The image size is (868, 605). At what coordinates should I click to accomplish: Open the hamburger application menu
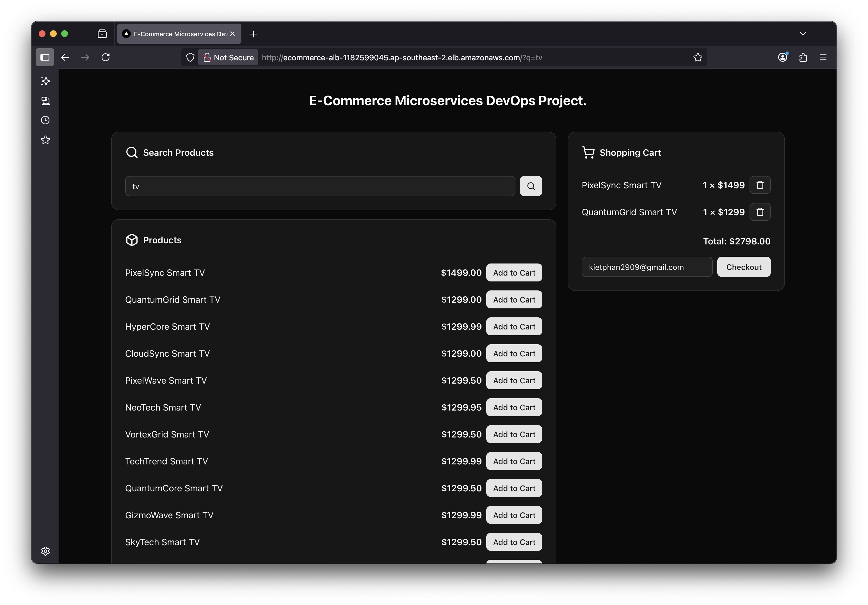[x=823, y=58]
